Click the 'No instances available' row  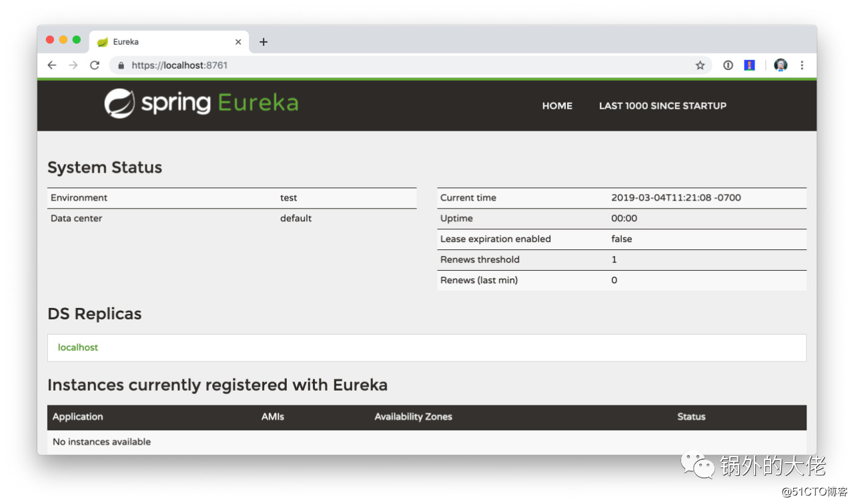click(x=427, y=442)
